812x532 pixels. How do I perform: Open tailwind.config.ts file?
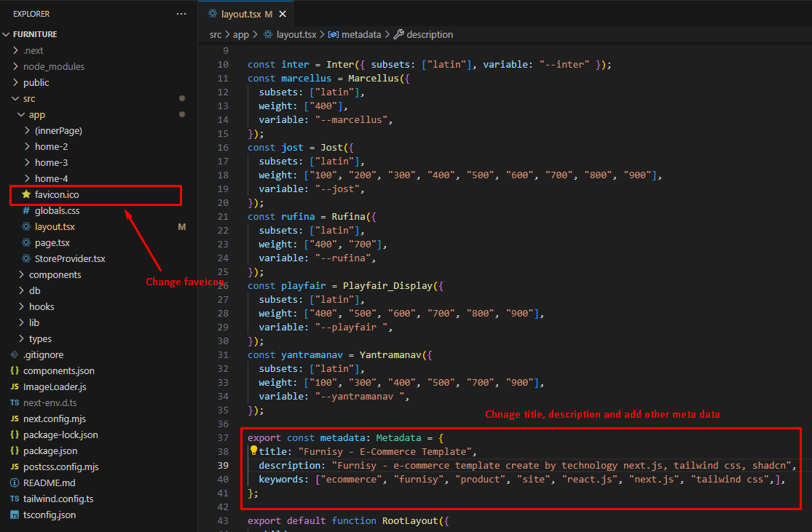pyautogui.click(x=58, y=499)
